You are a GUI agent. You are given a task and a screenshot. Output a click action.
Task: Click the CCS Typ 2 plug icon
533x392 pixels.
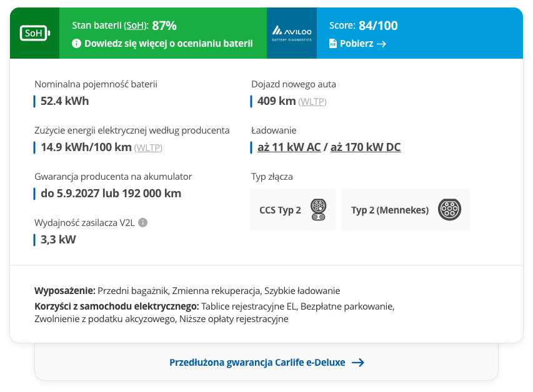[x=319, y=210]
